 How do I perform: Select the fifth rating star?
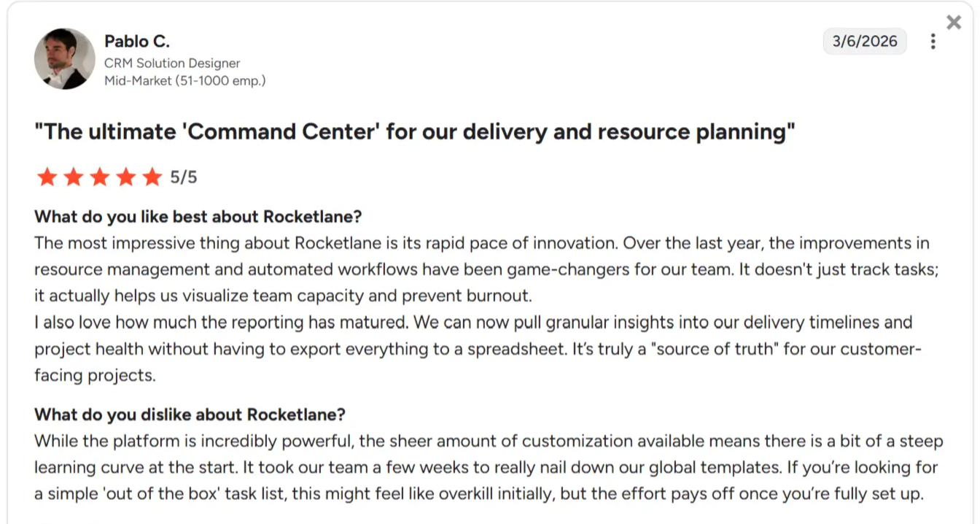click(152, 177)
